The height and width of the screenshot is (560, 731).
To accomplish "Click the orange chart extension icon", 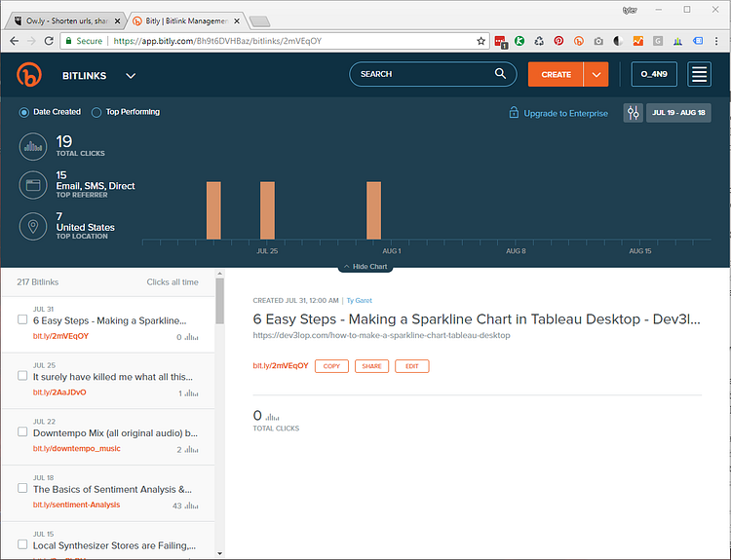I will [637, 41].
